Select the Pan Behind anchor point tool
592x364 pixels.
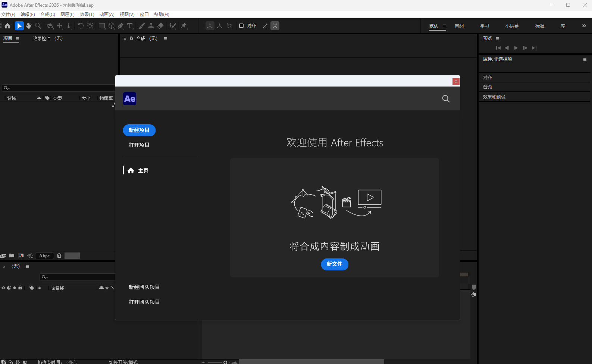coord(90,26)
